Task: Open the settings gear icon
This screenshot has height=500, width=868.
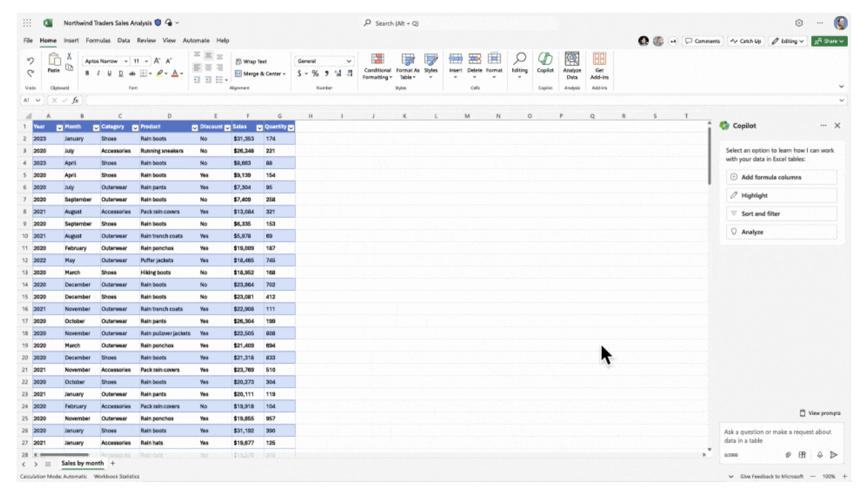Action: point(798,23)
